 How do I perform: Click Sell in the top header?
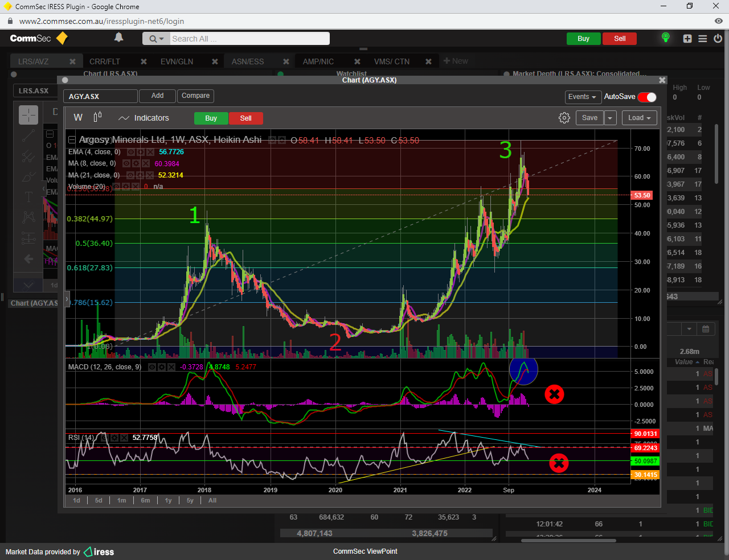tap(620, 39)
